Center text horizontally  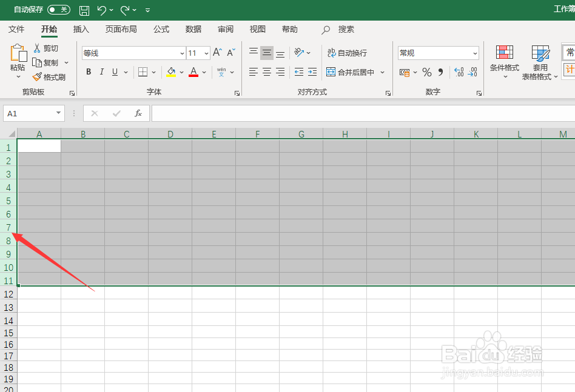coord(267,72)
